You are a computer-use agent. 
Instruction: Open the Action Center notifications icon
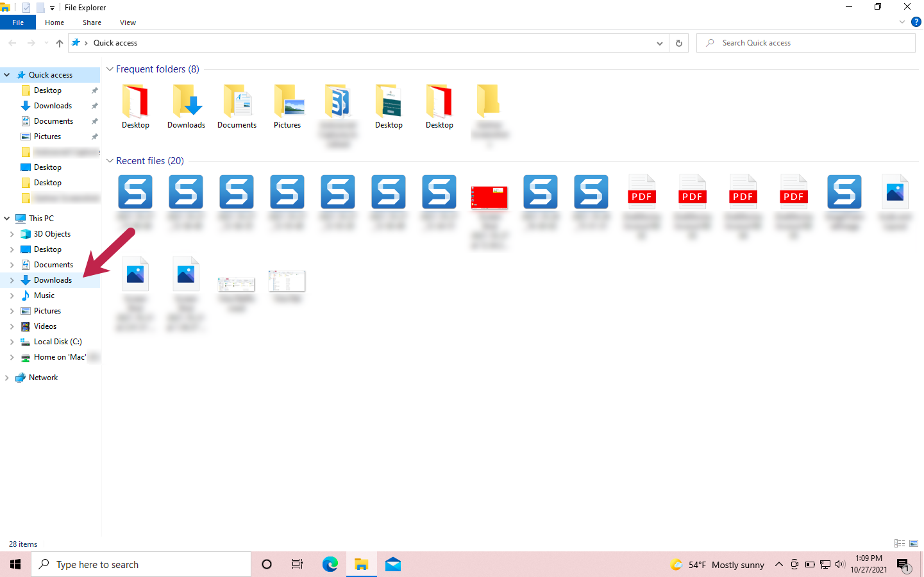903,565
